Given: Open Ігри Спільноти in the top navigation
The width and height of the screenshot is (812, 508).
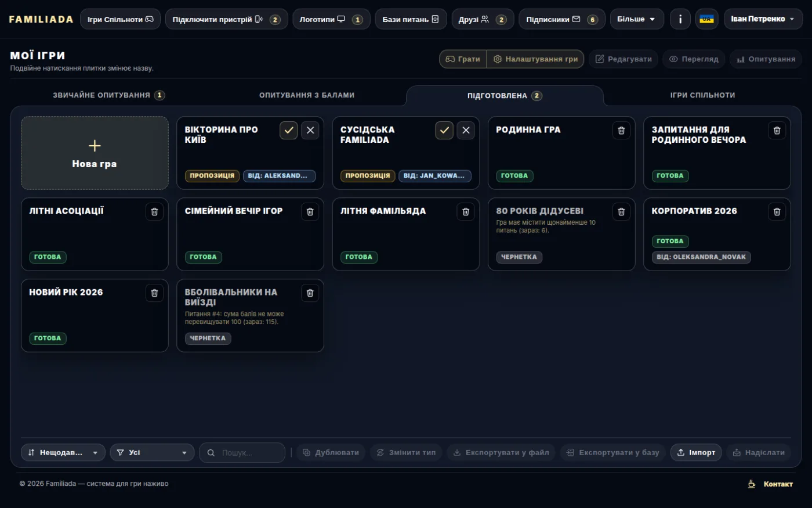Looking at the screenshot, I should [x=121, y=19].
